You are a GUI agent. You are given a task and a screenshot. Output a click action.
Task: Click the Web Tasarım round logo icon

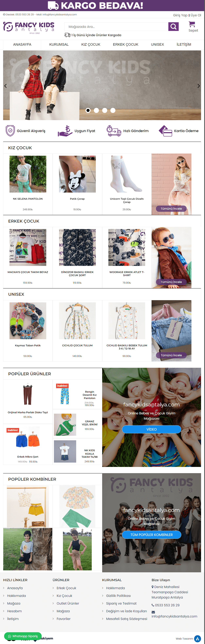(197, 639)
